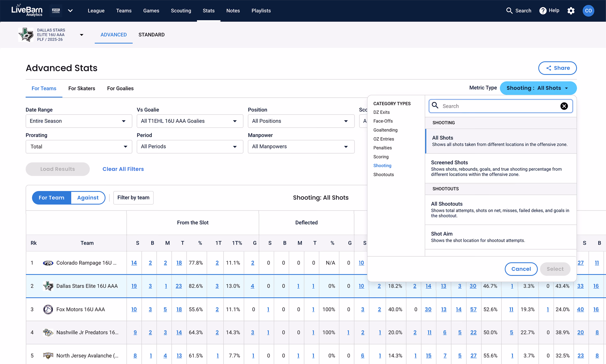Click the LiveBarn Analytics logo
The width and height of the screenshot is (606, 364).
tap(27, 10)
